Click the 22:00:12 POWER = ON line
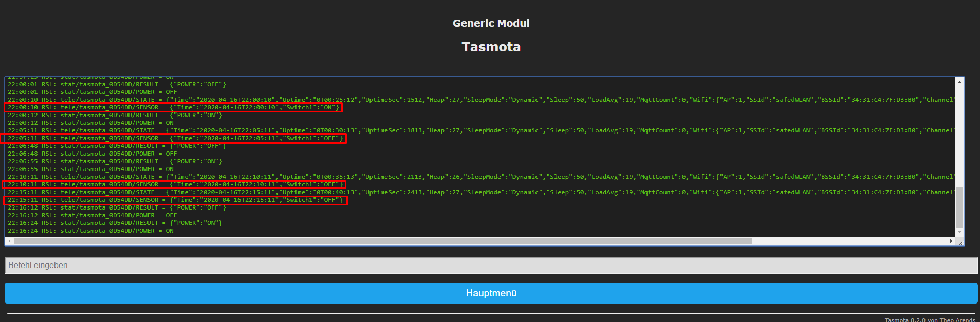This screenshot has width=980, height=322. click(x=90, y=123)
